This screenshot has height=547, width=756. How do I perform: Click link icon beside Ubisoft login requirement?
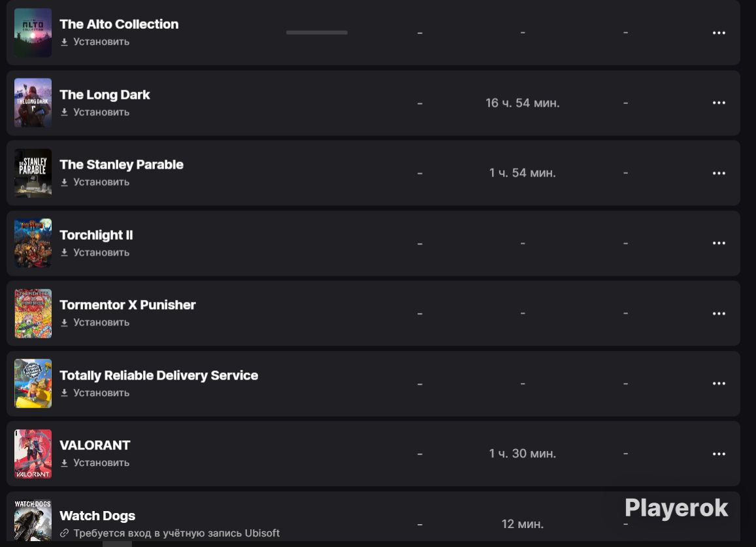coord(64,533)
